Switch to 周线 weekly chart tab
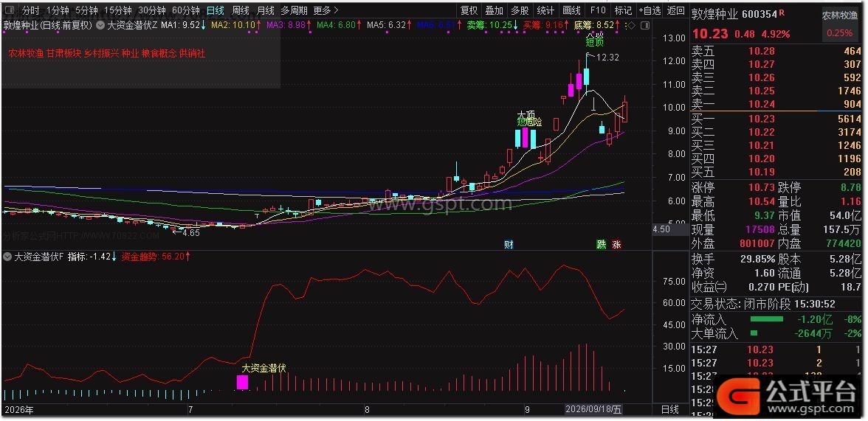This screenshot has width=868, height=421. coord(241,10)
